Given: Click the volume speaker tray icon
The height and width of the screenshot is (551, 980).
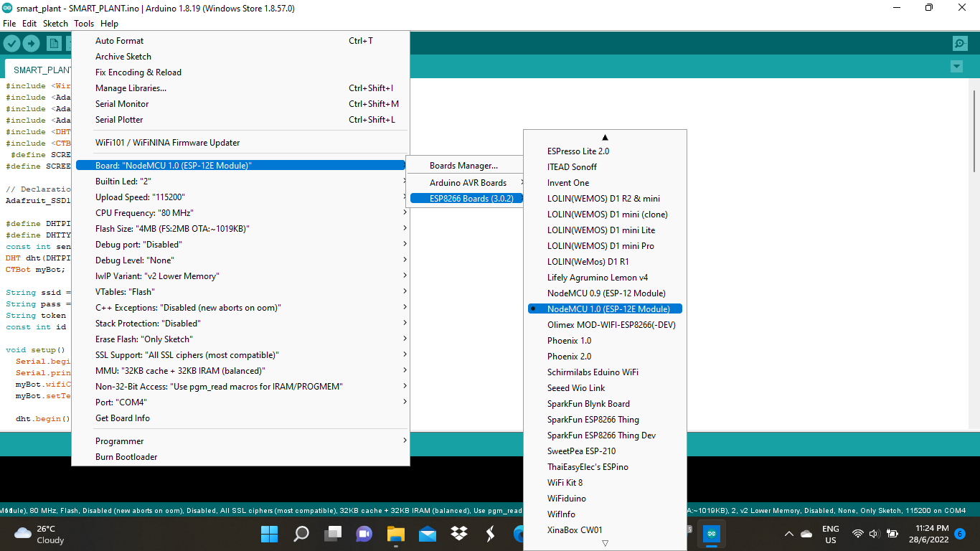Looking at the screenshot, I should [x=875, y=534].
